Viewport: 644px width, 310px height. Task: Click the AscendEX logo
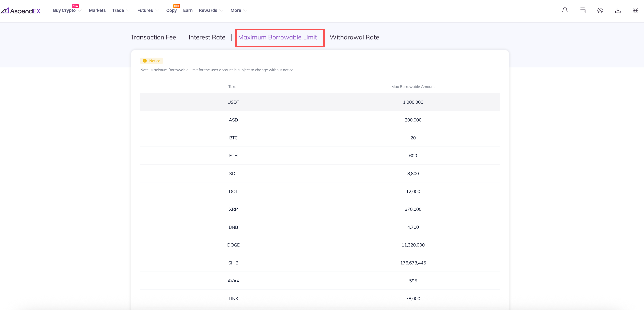21,11
